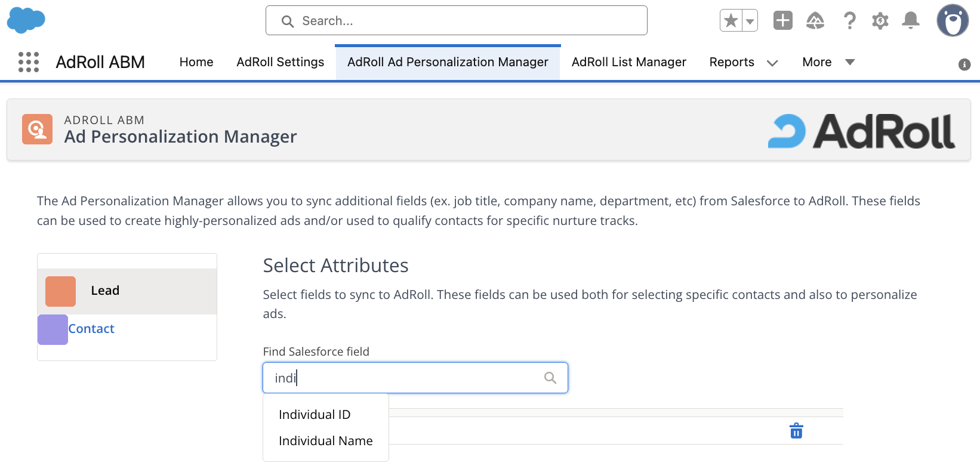The image size is (980, 475).
Task: Click the Find Salesforce field input
Action: 406,378
